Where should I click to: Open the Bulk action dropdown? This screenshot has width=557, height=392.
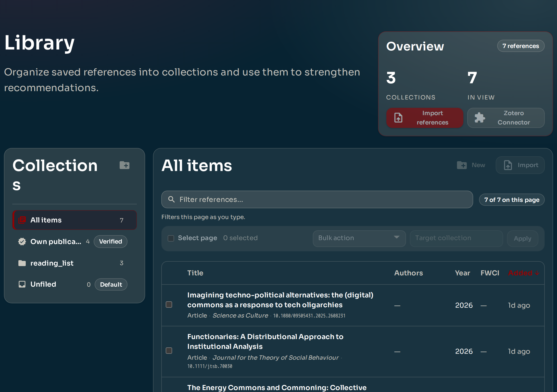click(359, 238)
